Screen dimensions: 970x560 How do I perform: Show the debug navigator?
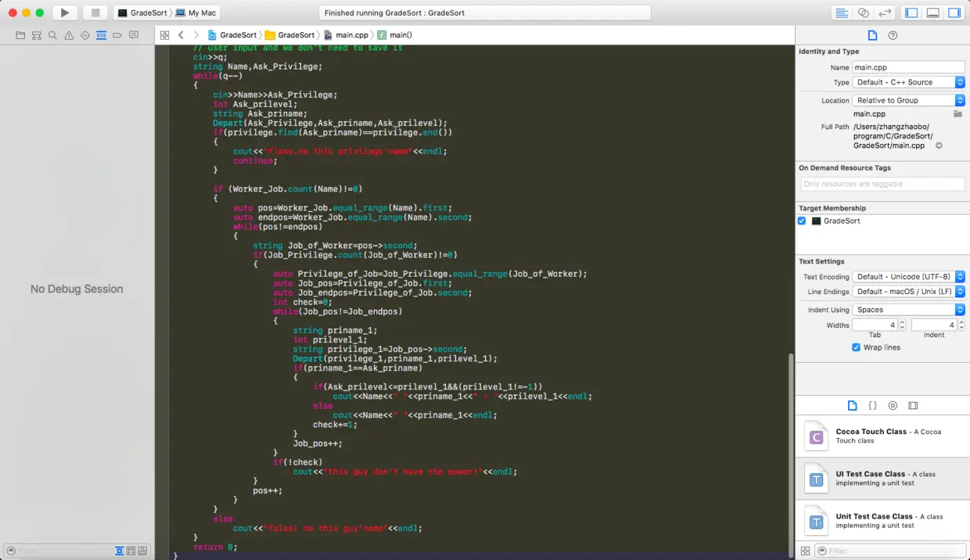click(101, 35)
